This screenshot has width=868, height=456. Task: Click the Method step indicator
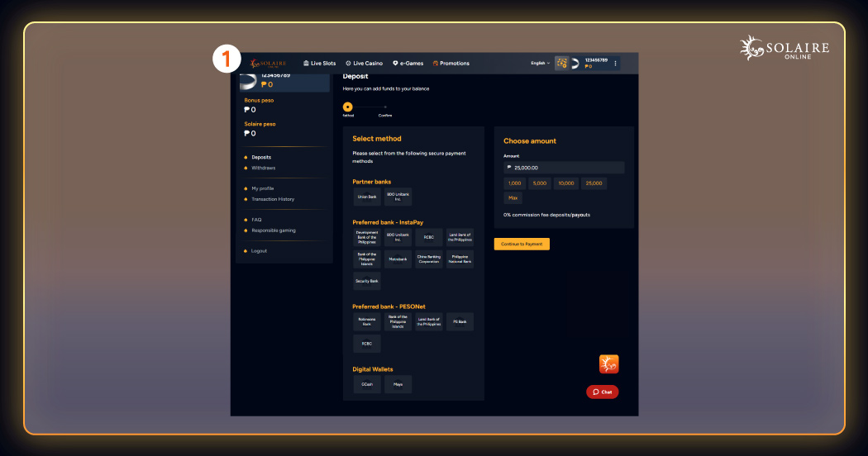coord(348,107)
